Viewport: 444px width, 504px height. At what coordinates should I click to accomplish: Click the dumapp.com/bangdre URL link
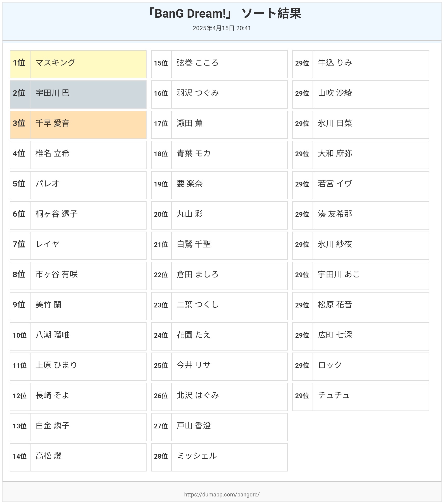pos(222,494)
